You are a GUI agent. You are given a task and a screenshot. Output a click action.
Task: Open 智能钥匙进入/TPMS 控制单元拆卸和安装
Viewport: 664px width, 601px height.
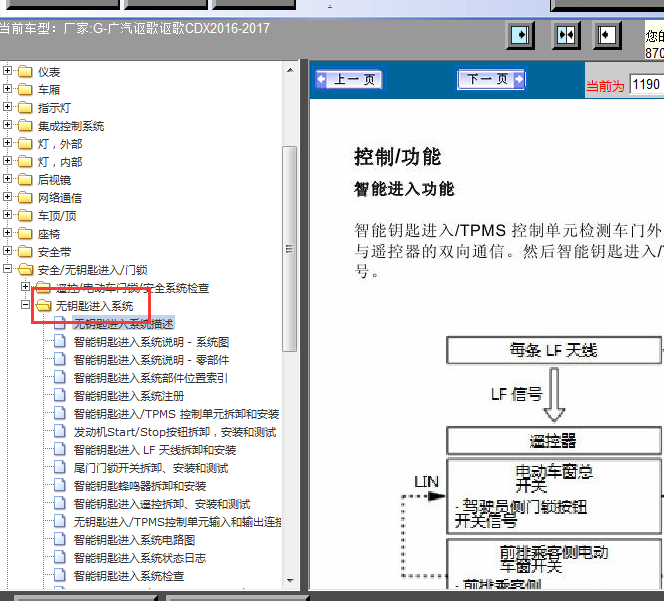(x=176, y=414)
